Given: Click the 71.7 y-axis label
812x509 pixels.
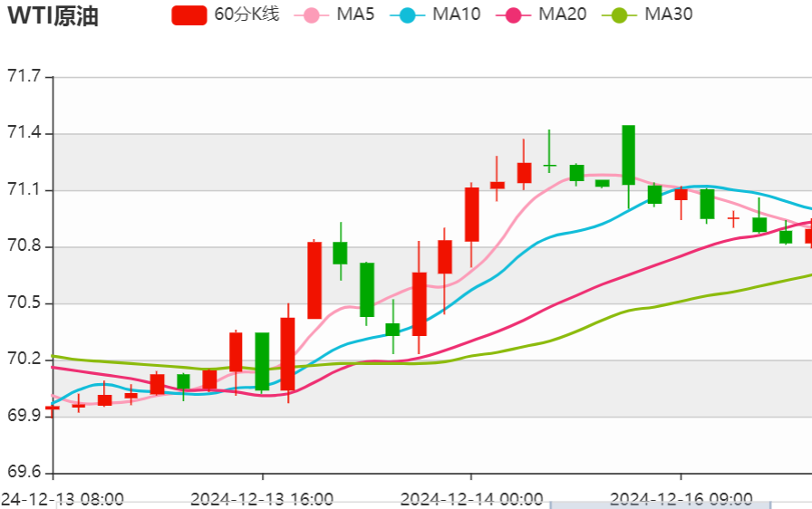Looking at the screenshot, I should point(24,76).
